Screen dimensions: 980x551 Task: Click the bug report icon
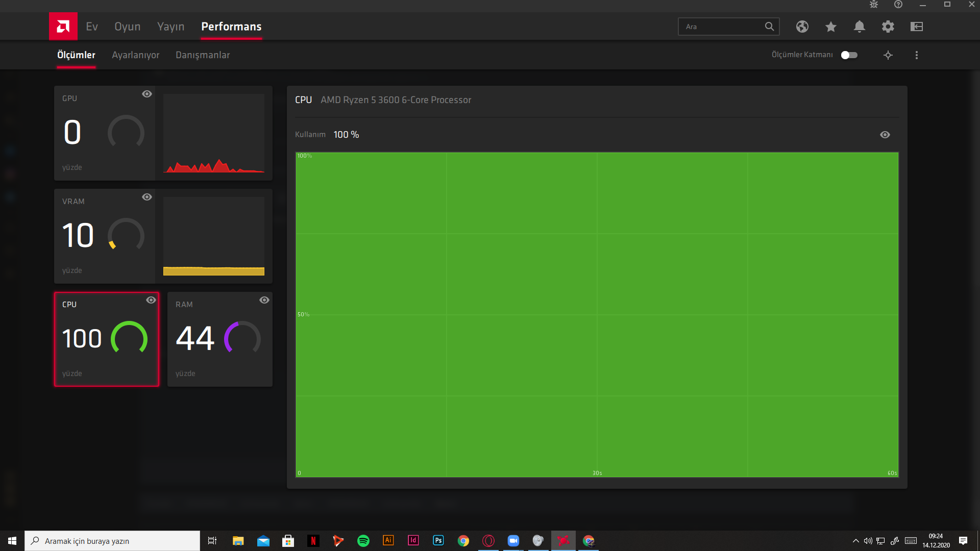(874, 5)
